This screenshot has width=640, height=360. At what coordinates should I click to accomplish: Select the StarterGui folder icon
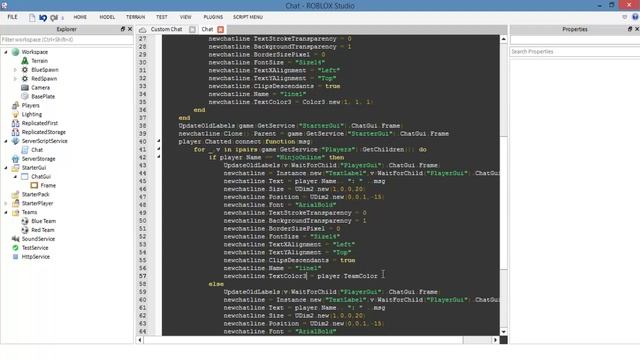[16, 168]
